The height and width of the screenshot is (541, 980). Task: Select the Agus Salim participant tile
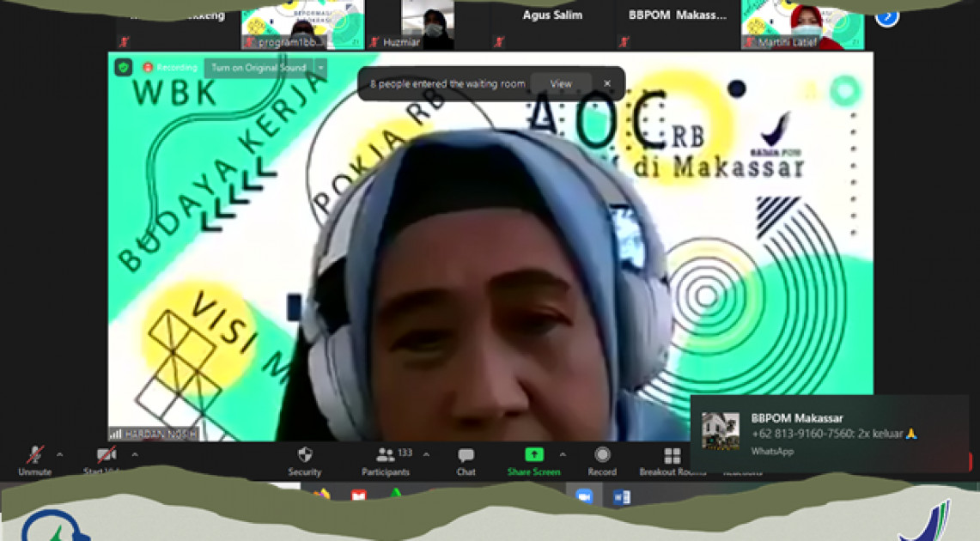(x=552, y=25)
